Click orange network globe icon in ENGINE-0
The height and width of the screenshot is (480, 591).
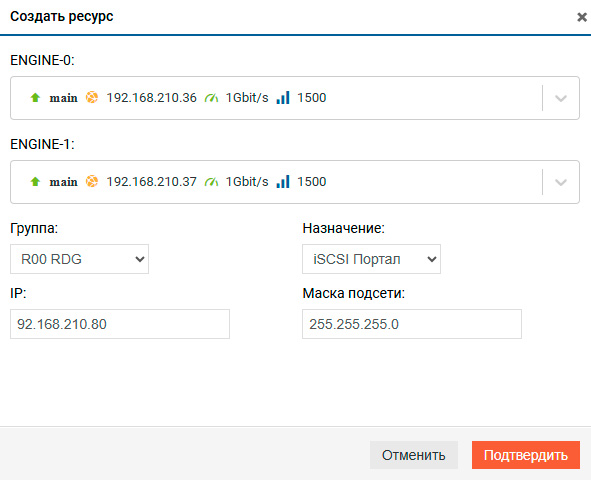point(92,98)
